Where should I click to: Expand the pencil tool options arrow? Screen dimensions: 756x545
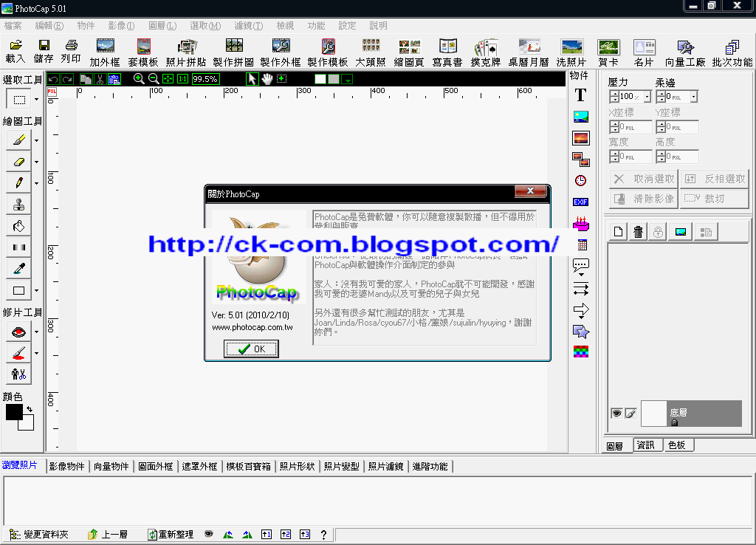click(37, 183)
